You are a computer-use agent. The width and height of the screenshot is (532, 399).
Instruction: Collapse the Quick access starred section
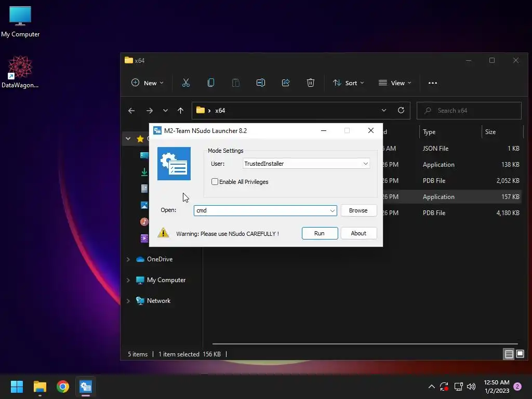pos(128,138)
